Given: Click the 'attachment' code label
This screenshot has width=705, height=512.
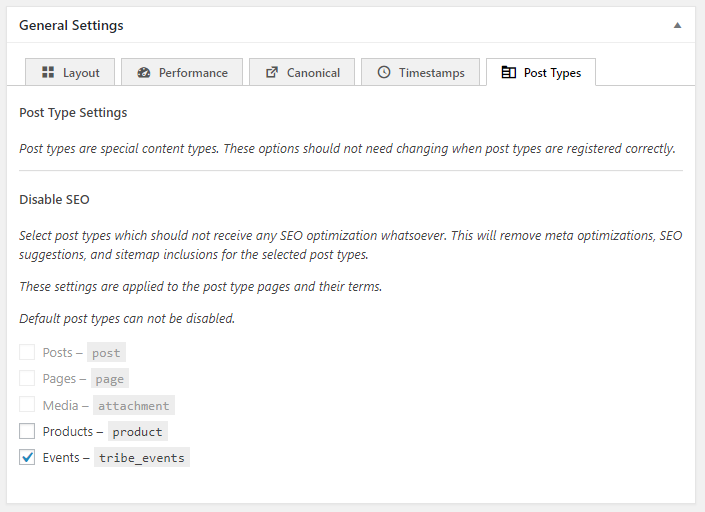Looking at the screenshot, I should coord(134,405).
